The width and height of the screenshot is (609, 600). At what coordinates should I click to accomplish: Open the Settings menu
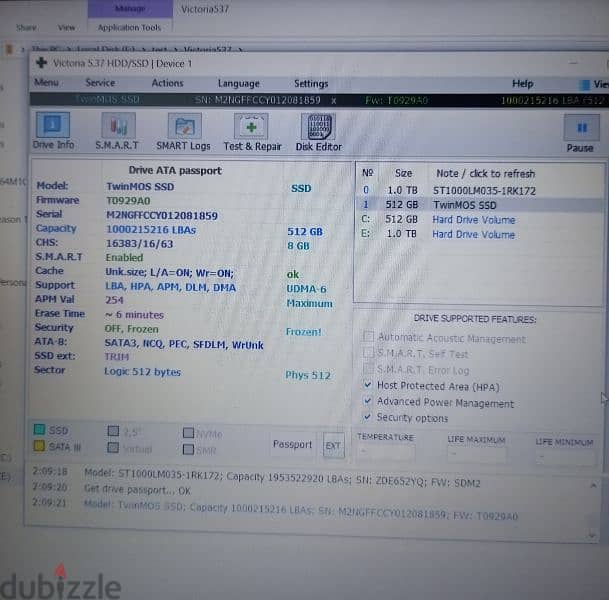point(311,83)
